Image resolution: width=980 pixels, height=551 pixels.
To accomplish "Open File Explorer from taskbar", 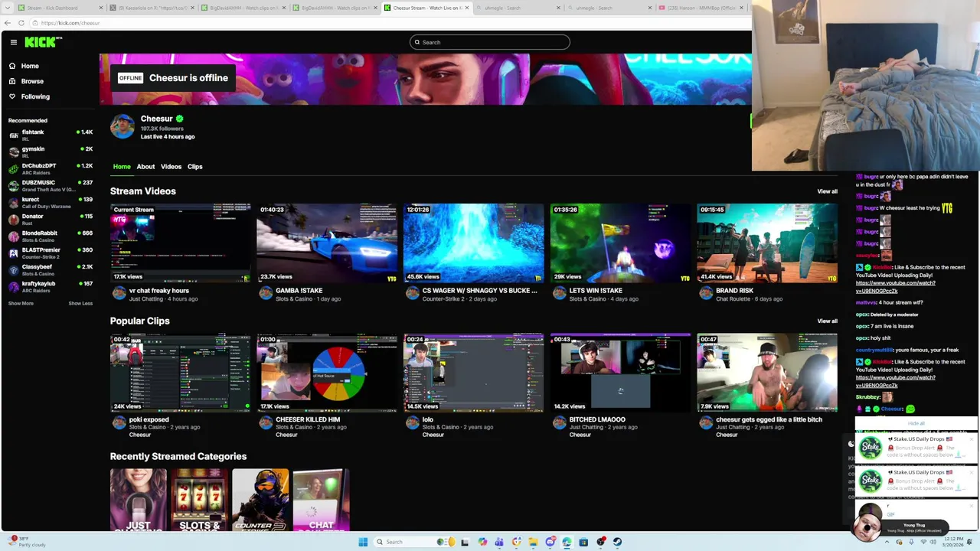I will click(534, 542).
